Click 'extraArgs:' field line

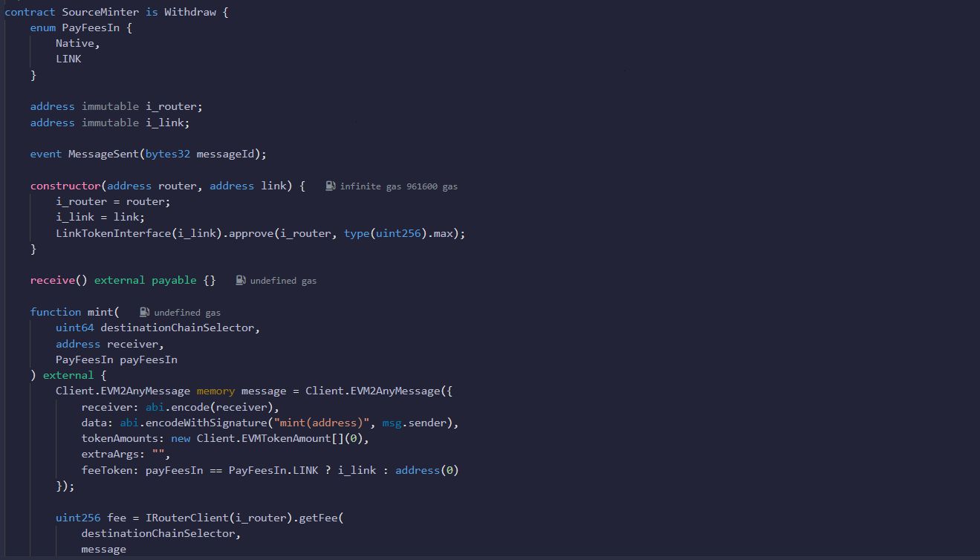[126, 455]
